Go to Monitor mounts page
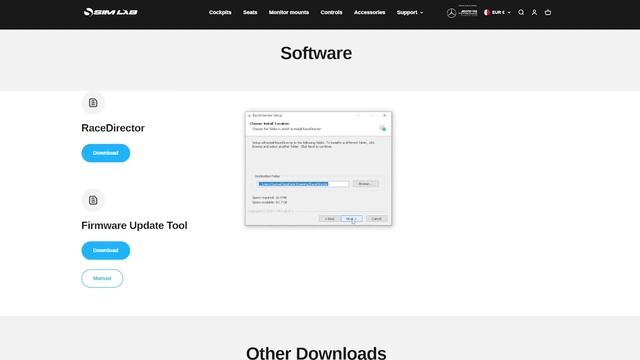Viewport: 640px width, 360px height. (x=289, y=12)
